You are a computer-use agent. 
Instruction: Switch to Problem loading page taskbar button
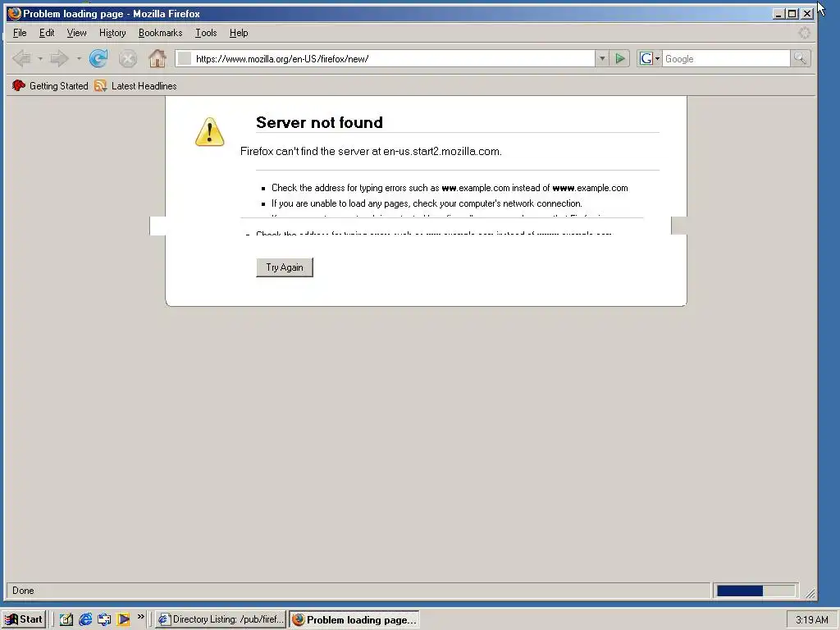tap(354, 620)
